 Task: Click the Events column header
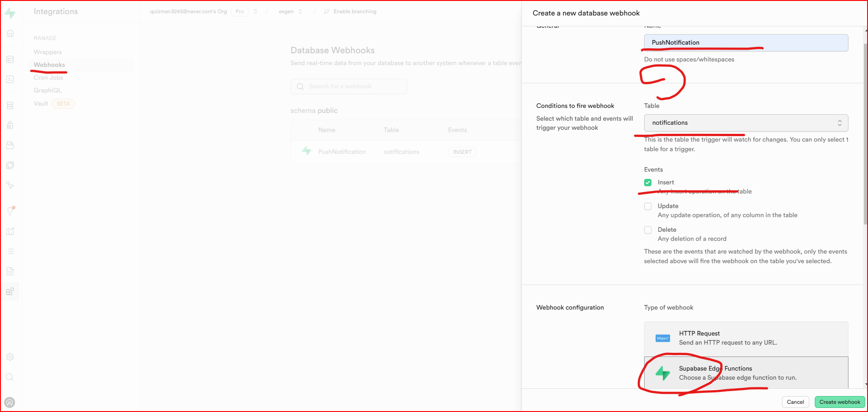(x=457, y=130)
